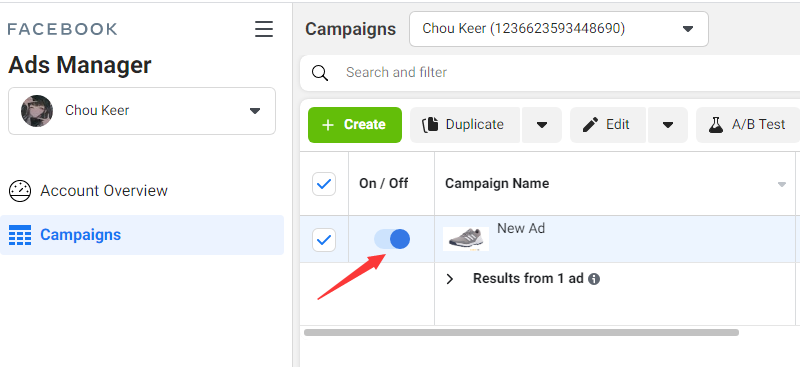Open the dropdown arrow next to Duplicate
Image resolution: width=800 pixels, height=367 pixels.
[542, 125]
